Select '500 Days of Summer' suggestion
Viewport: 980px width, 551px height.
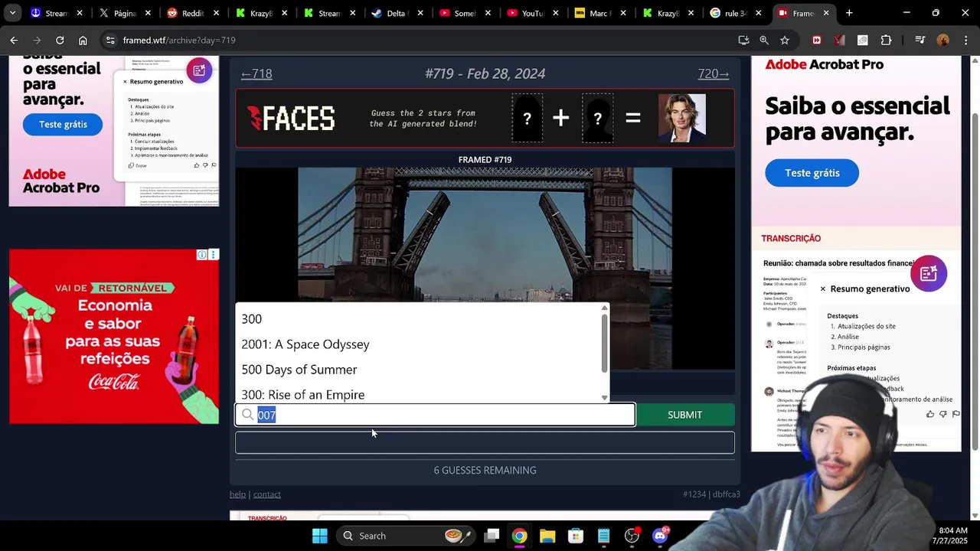coord(422,370)
